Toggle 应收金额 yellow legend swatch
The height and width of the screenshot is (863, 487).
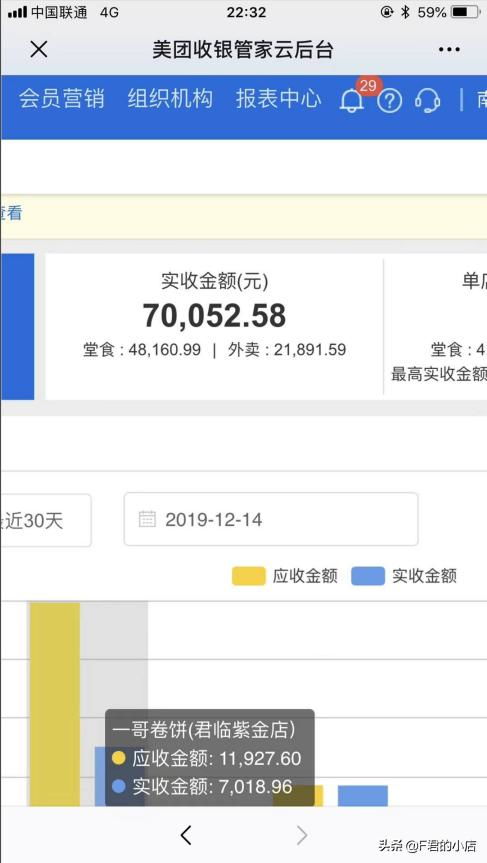coord(249,576)
